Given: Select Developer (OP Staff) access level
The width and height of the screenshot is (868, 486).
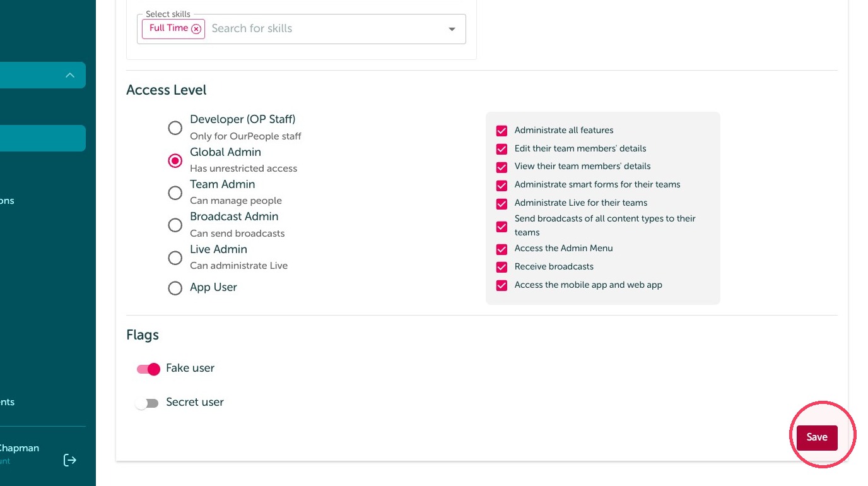Looking at the screenshot, I should coord(175,128).
